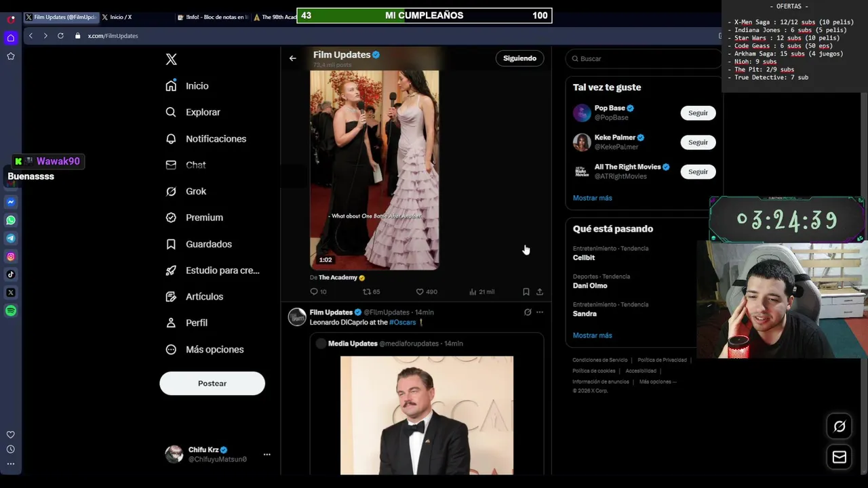Open Instagram in Opera sidebar
Screen dimensions: 868x488
pos(11,257)
